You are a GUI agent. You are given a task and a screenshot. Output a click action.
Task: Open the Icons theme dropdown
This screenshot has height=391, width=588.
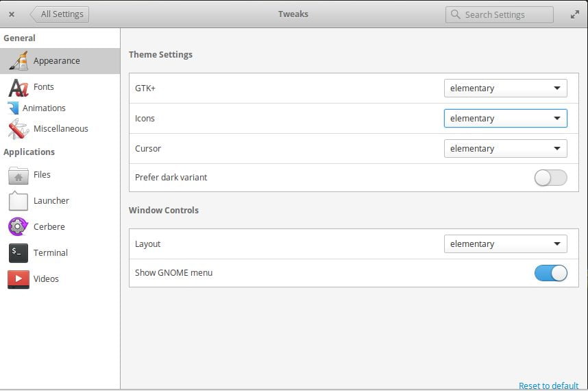pos(506,118)
